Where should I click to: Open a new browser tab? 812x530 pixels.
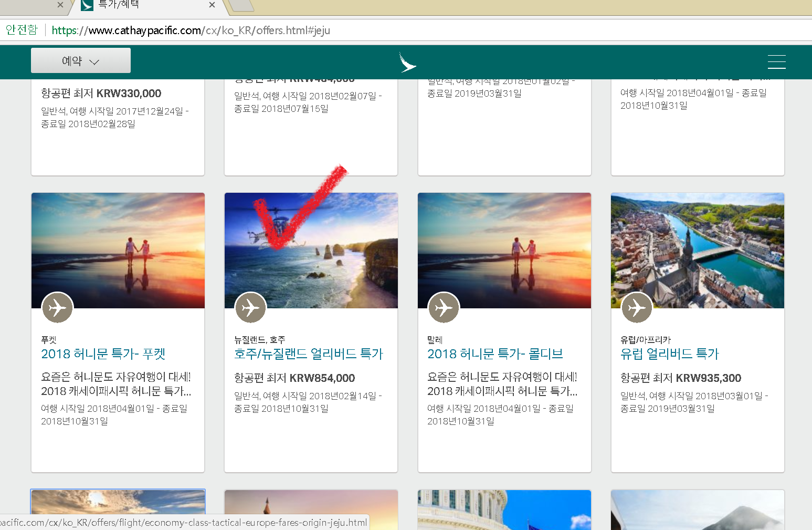click(x=241, y=5)
